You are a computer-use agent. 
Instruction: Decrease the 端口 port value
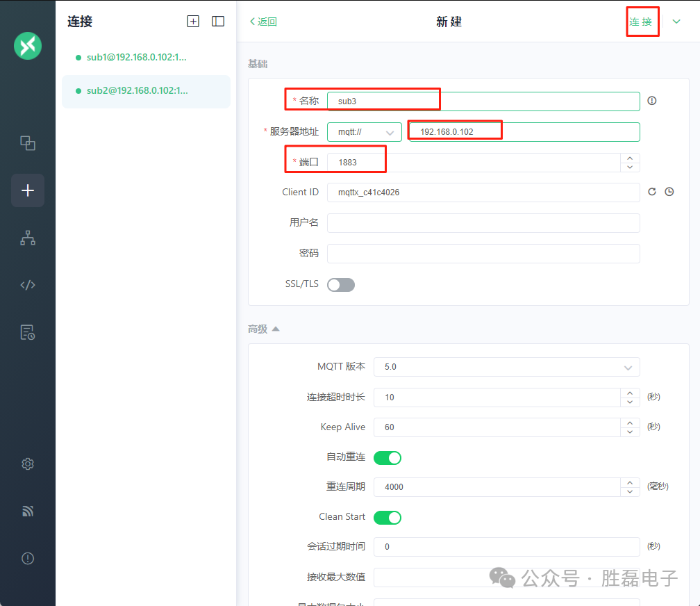tap(630, 167)
